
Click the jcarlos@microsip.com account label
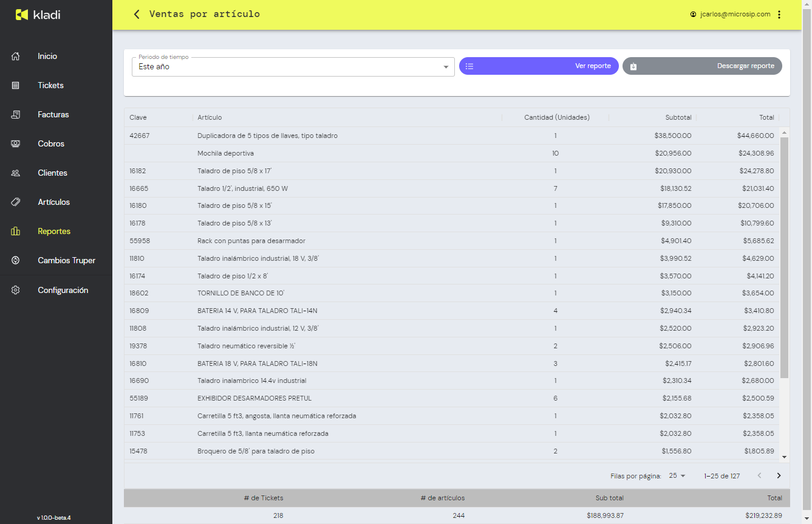[x=734, y=15]
